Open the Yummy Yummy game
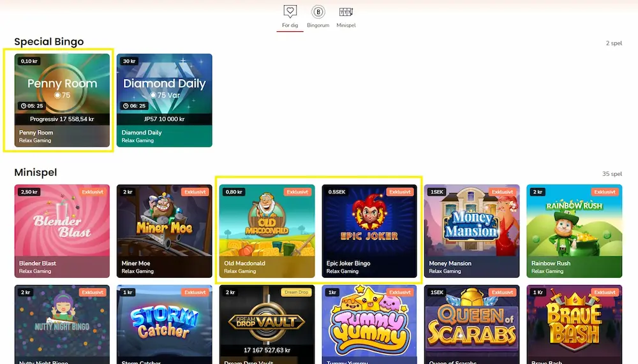The image size is (638, 364). [x=369, y=324]
